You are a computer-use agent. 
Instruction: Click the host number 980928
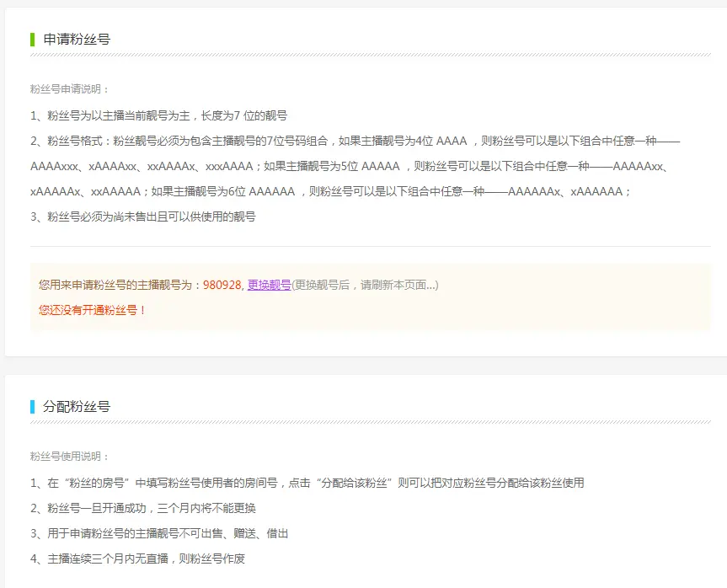pyautogui.click(x=222, y=285)
